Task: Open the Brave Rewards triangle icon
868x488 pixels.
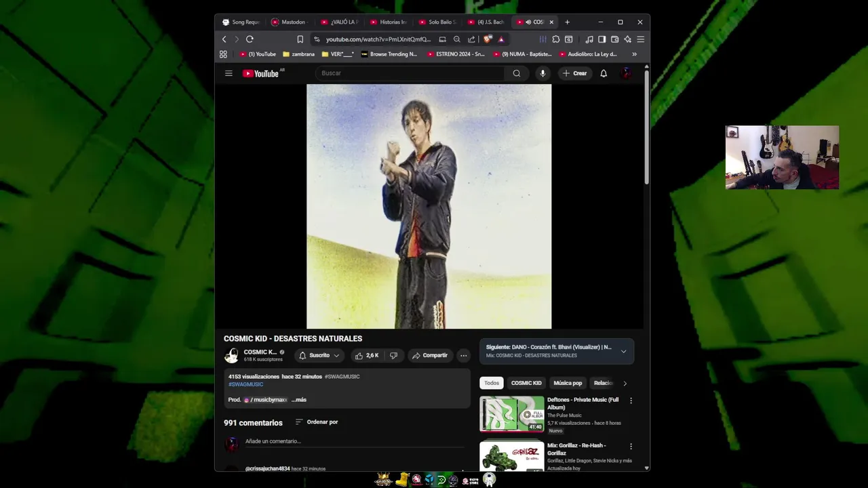Action: pos(501,39)
